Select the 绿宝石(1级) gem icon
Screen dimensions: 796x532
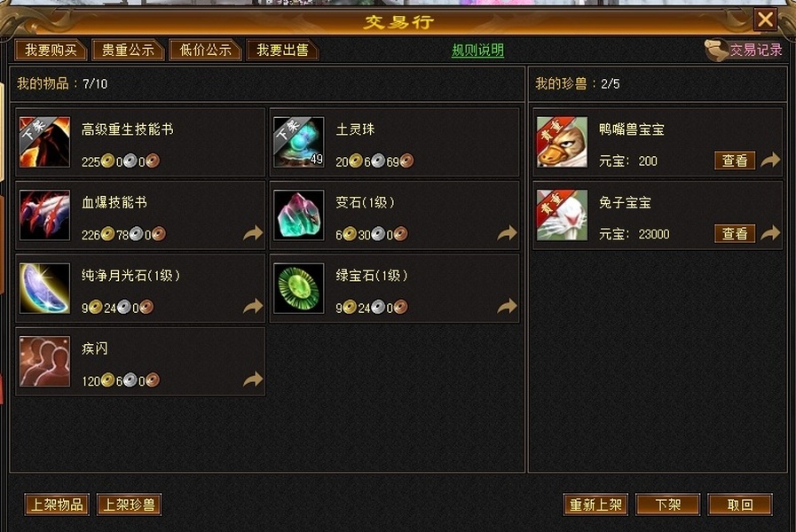(x=298, y=288)
